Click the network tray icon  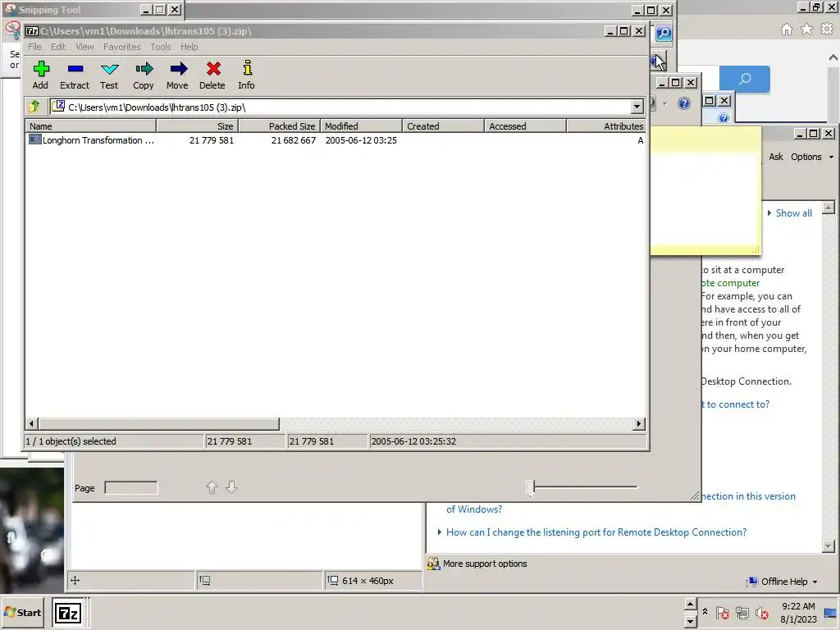[742, 612]
